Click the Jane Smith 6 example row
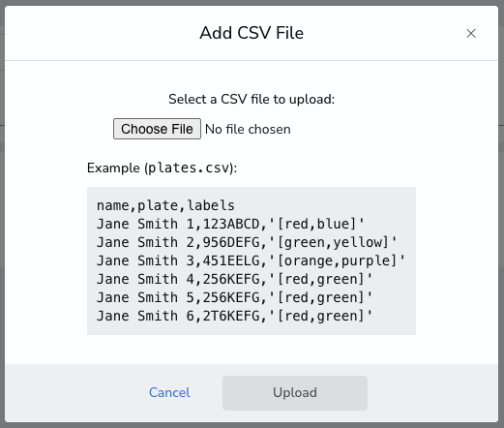This screenshot has height=428, width=504. pos(235,316)
